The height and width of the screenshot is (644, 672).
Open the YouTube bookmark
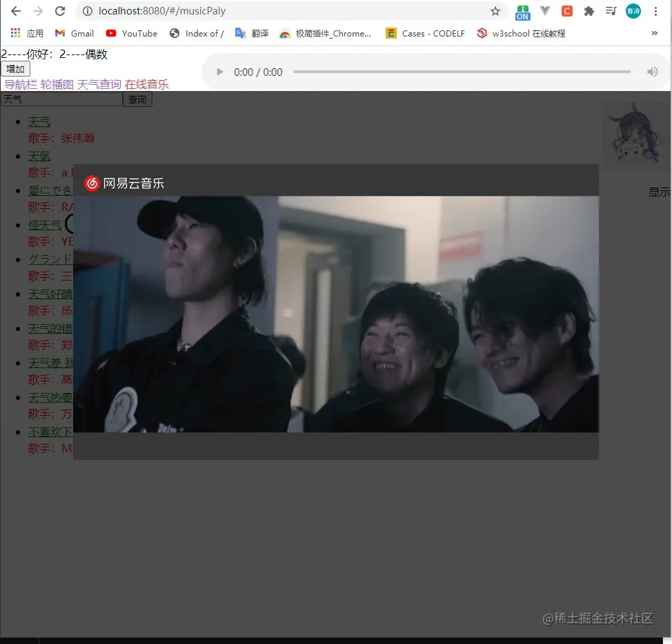pyautogui.click(x=132, y=33)
